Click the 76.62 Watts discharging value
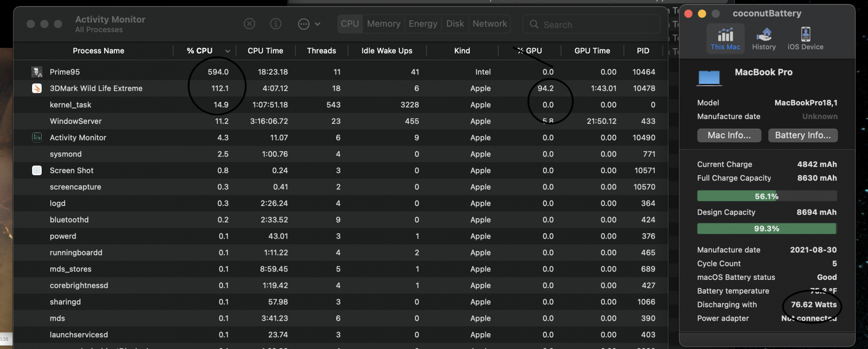The width and height of the screenshot is (868, 349). pyautogui.click(x=814, y=305)
